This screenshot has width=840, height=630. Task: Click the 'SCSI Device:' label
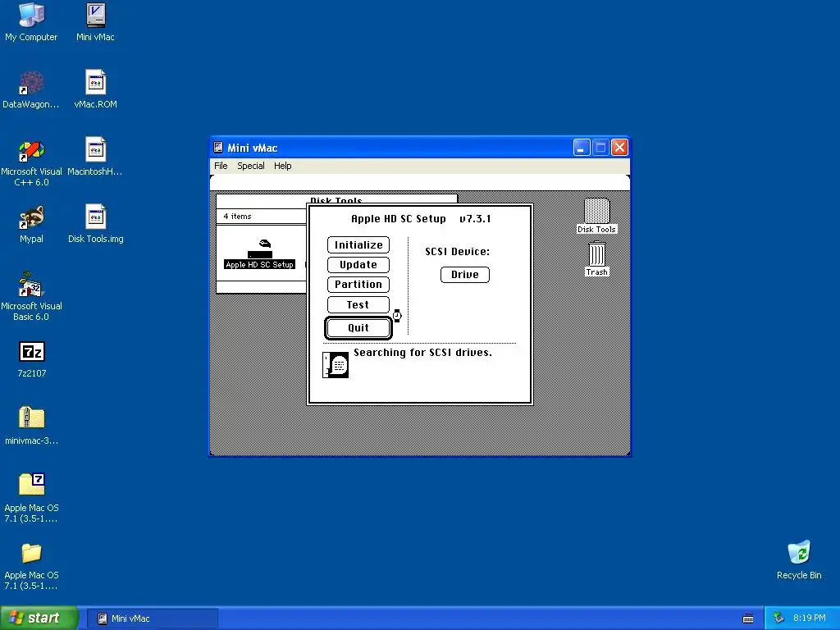(457, 251)
